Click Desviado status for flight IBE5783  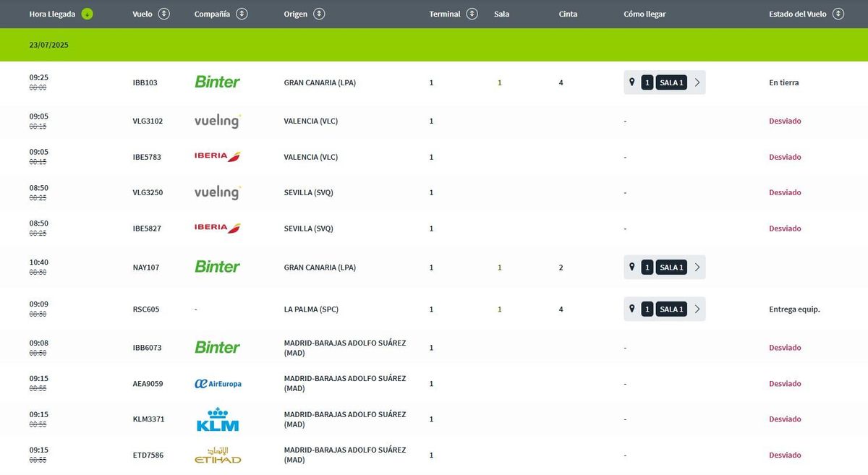[x=785, y=157]
